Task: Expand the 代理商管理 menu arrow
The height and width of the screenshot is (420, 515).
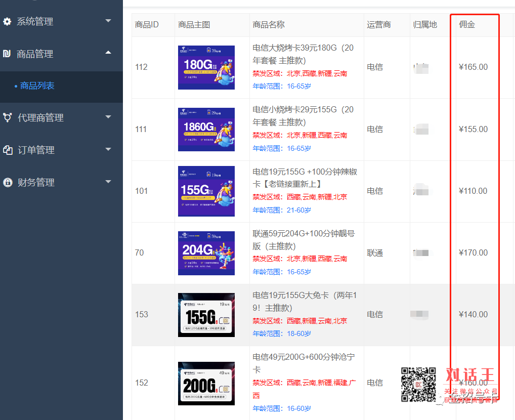Action: point(108,117)
